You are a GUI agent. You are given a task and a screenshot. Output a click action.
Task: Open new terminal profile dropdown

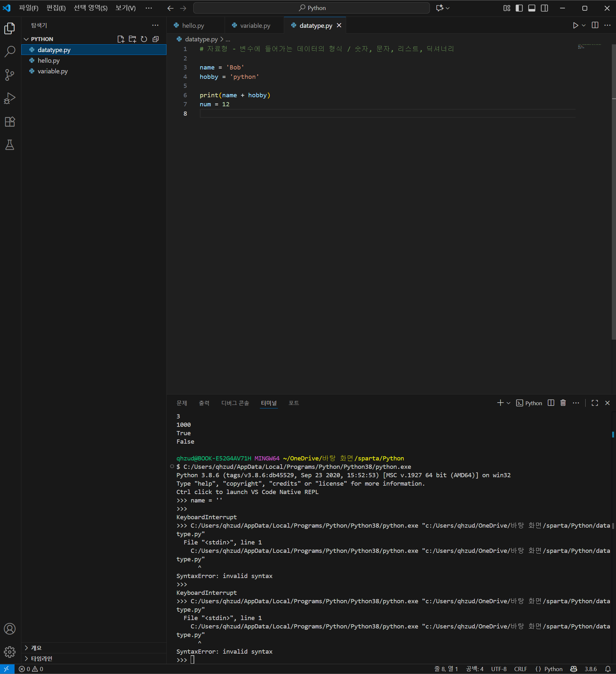coord(508,403)
